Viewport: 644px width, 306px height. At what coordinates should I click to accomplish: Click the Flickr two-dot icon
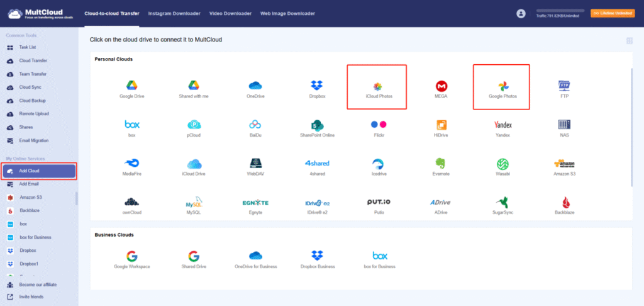tap(378, 125)
